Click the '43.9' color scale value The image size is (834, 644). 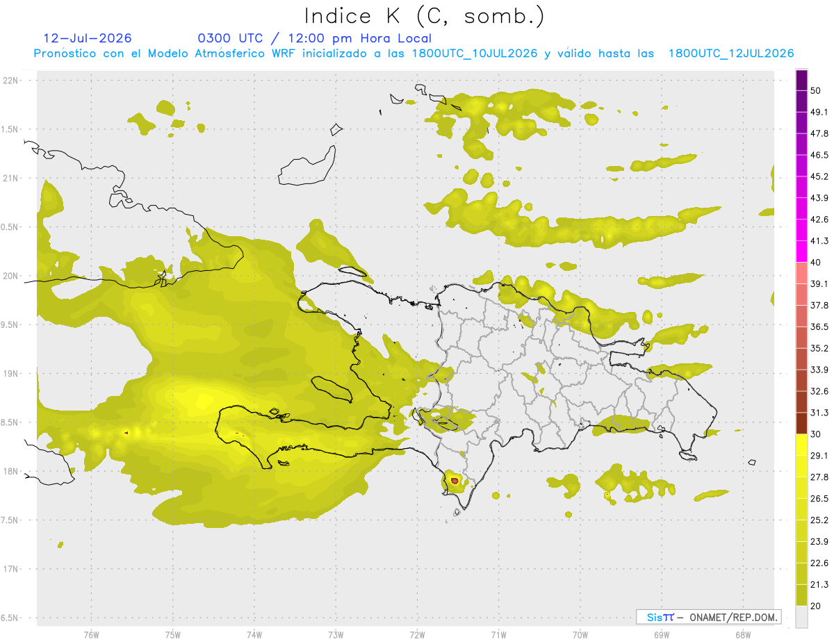point(819,198)
